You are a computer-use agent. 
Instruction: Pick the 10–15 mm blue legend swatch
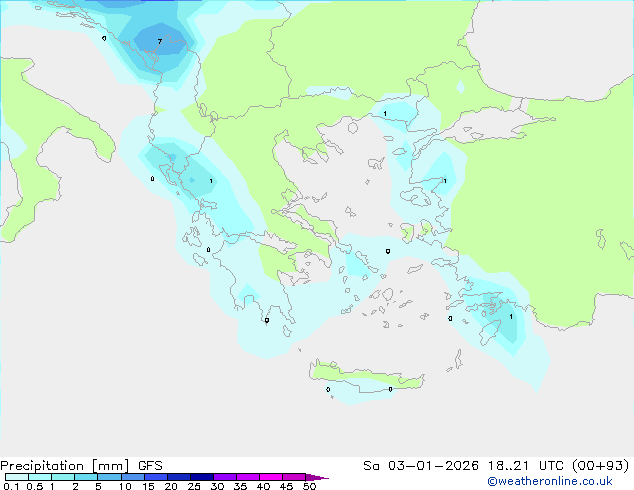click(x=132, y=477)
